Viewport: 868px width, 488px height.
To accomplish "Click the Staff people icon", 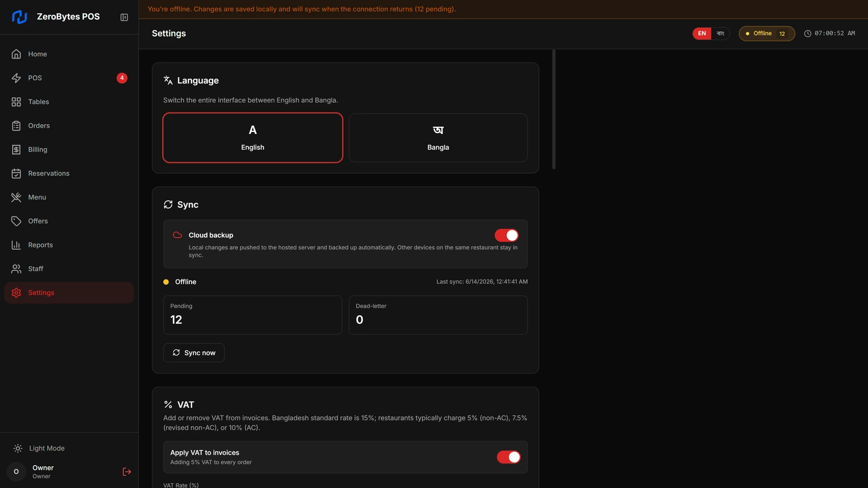I will [16, 269].
